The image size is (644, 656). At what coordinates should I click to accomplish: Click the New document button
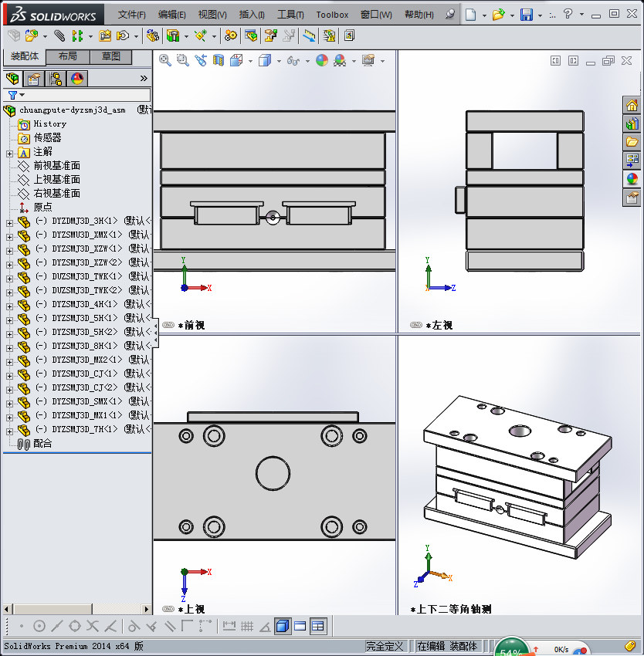click(x=471, y=15)
